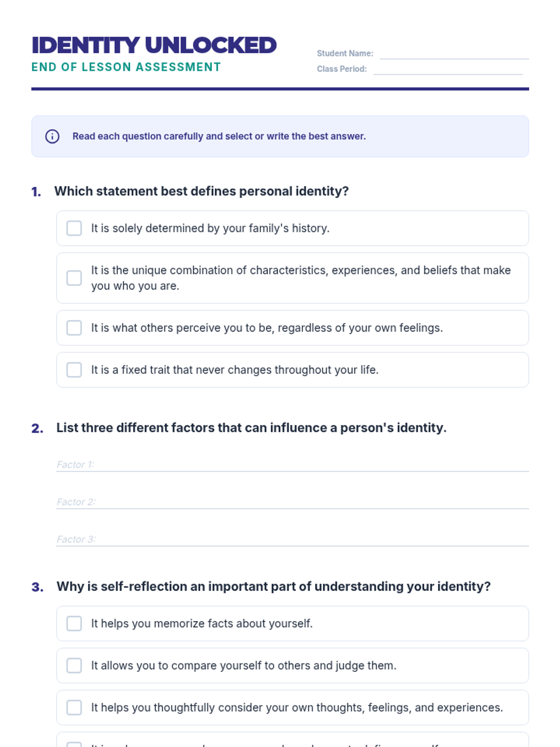Check the "unique combination of characteristics" option
This screenshot has height=747, width=560.
click(x=74, y=278)
